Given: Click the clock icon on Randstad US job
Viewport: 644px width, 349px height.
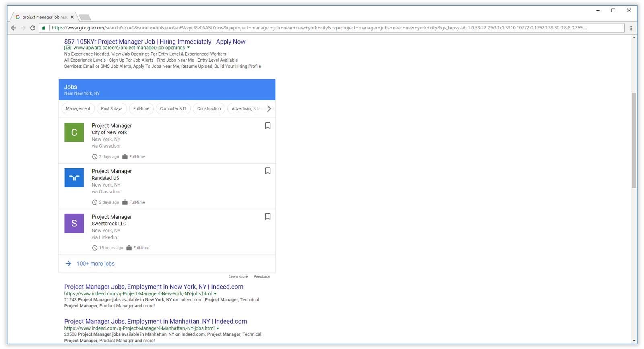Looking at the screenshot, I should [x=95, y=202].
